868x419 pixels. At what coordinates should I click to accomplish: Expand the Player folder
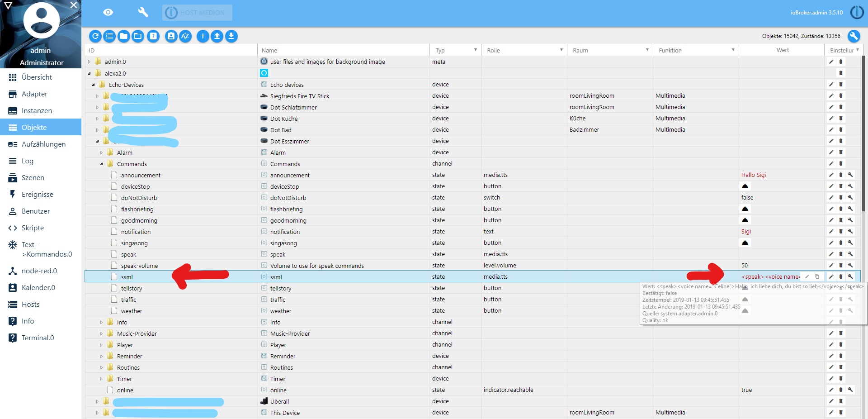click(x=101, y=345)
